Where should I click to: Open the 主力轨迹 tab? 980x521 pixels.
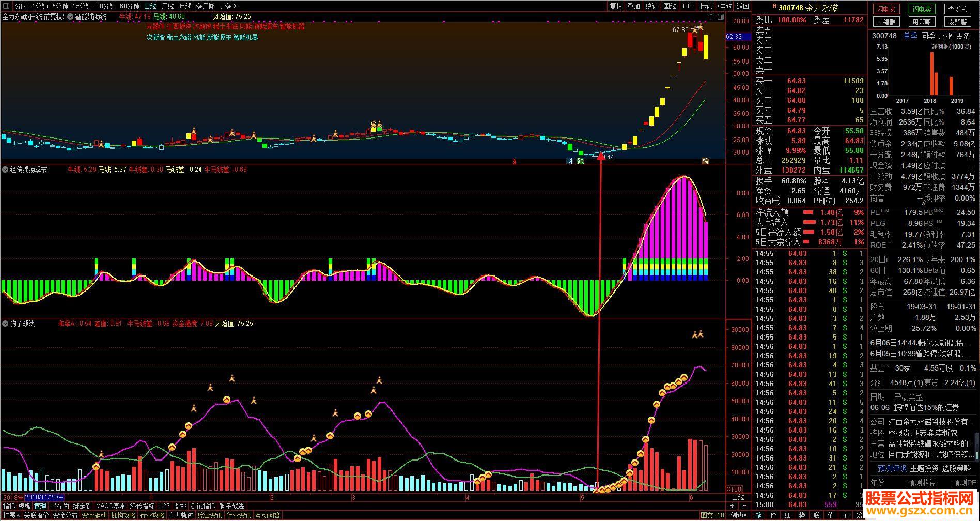(x=181, y=515)
